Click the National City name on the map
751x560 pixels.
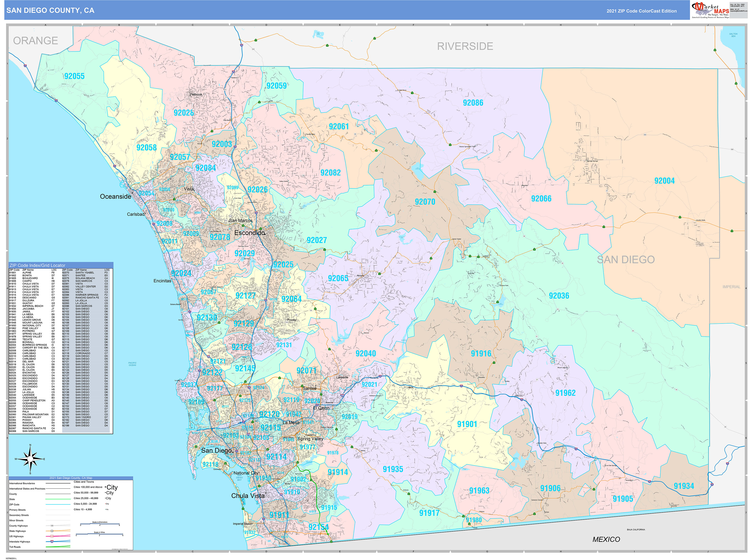[246, 473]
